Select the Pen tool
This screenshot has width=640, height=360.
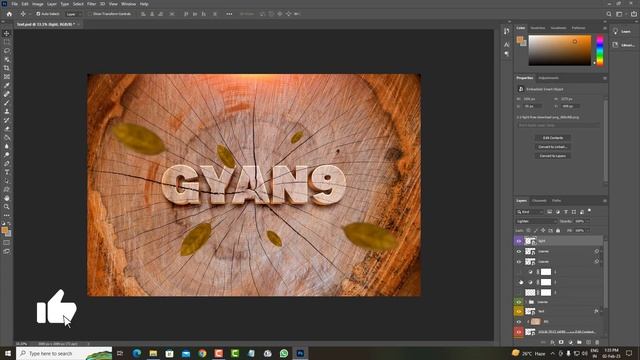coord(7,163)
